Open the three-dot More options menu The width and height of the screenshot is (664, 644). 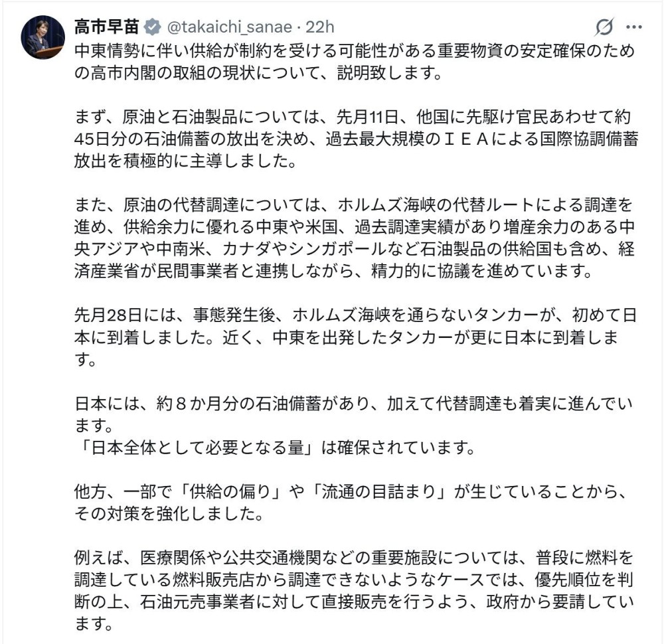[x=634, y=27]
